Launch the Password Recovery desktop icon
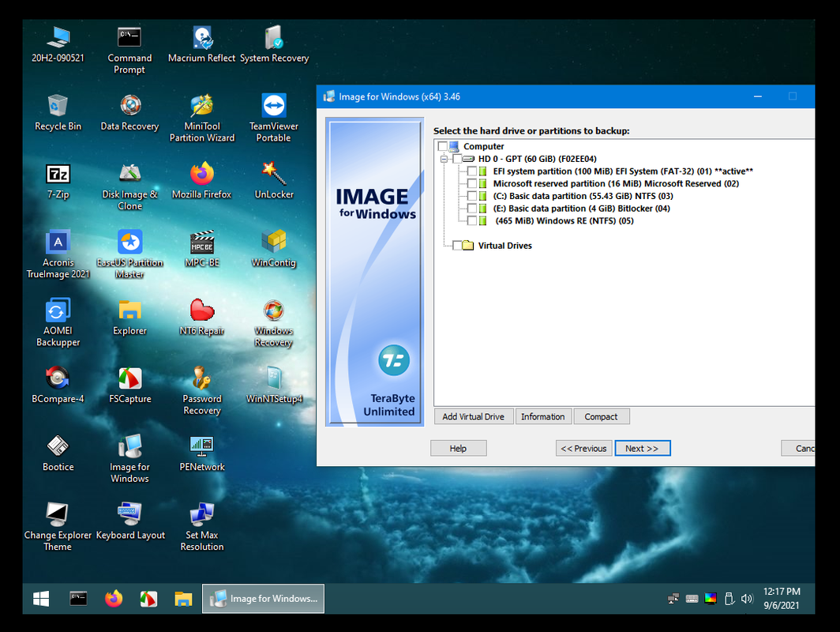This screenshot has width=840, height=632. 202,391
